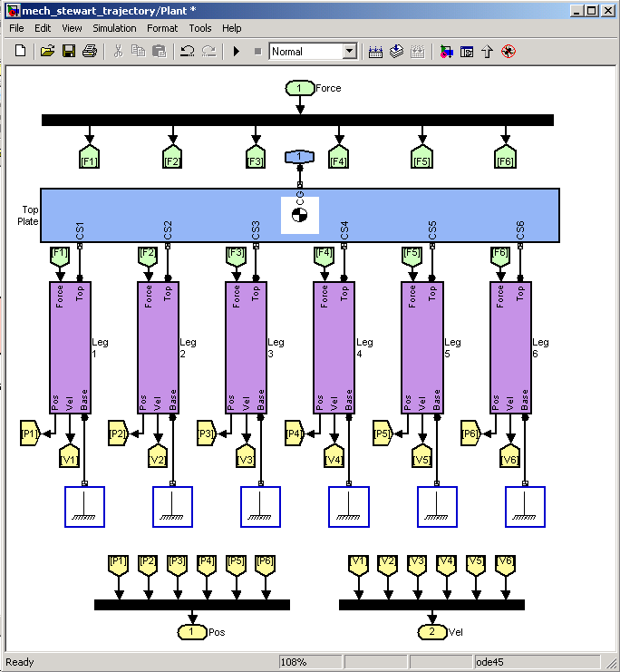Select the ground block under Leg 6
The width and height of the screenshot is (620, 672).
[x=525, y=507]
